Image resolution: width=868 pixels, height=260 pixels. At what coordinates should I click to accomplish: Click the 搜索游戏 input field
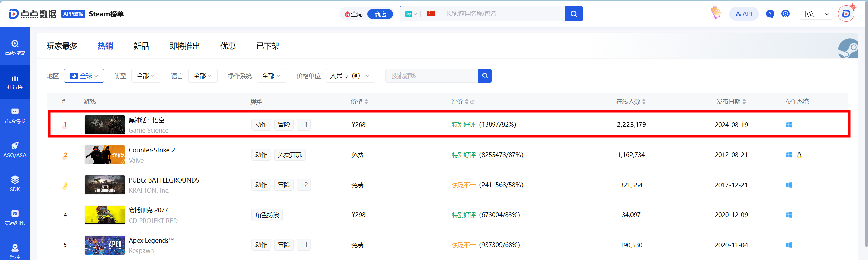tap(431, 76)
